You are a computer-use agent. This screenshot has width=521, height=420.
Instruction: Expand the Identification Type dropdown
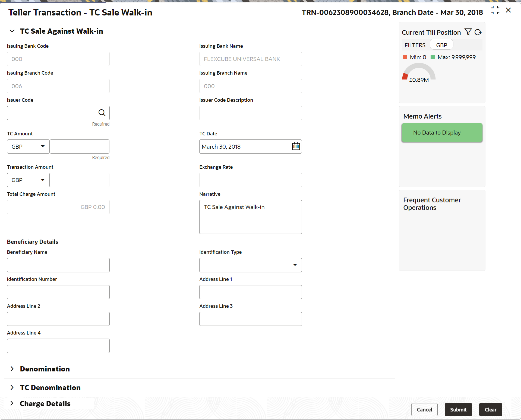coord(295,265)
